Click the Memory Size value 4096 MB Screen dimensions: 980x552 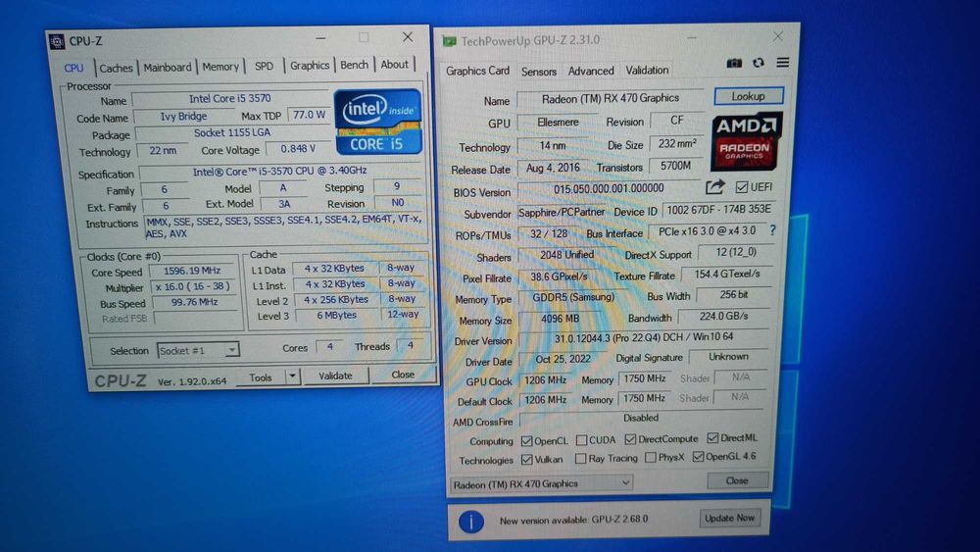click(560, 319)
